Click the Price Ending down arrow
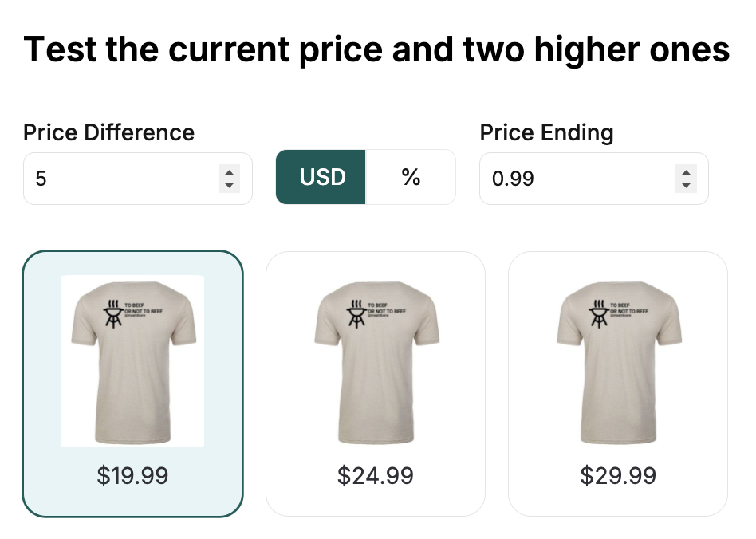756x539 pixels. click(685, 185)
